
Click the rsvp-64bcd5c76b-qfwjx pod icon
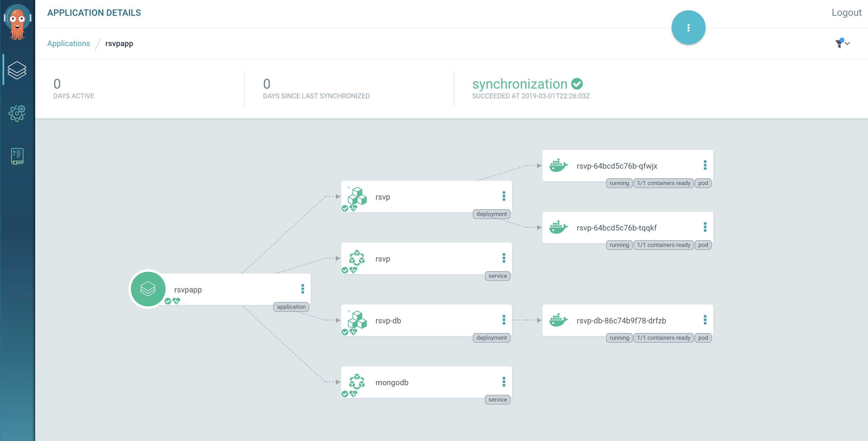pos(558,165)
